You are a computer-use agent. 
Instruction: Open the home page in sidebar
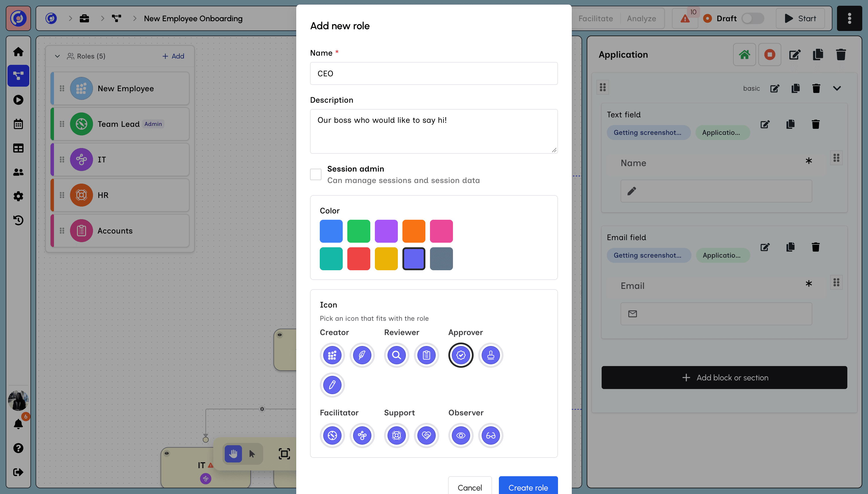18,52
